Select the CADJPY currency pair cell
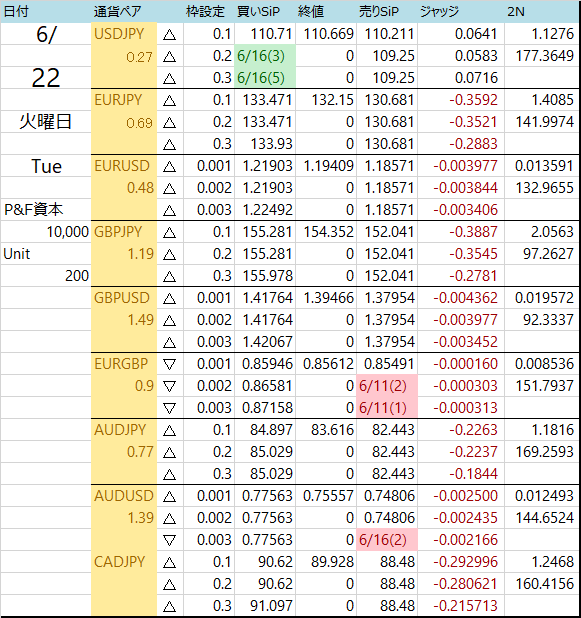Image resolution: width=581 pixels, height=618 pixels. coord(124,562)
